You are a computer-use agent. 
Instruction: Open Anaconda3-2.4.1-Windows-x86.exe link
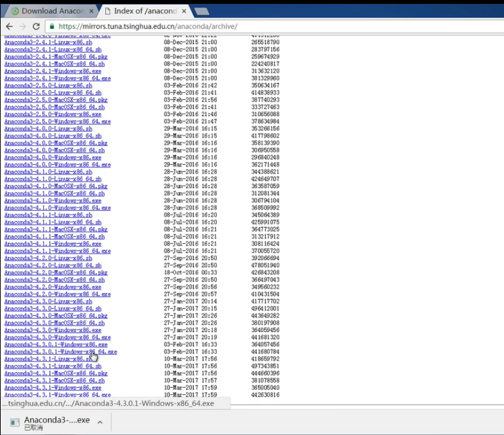click(x=53, y=71)
